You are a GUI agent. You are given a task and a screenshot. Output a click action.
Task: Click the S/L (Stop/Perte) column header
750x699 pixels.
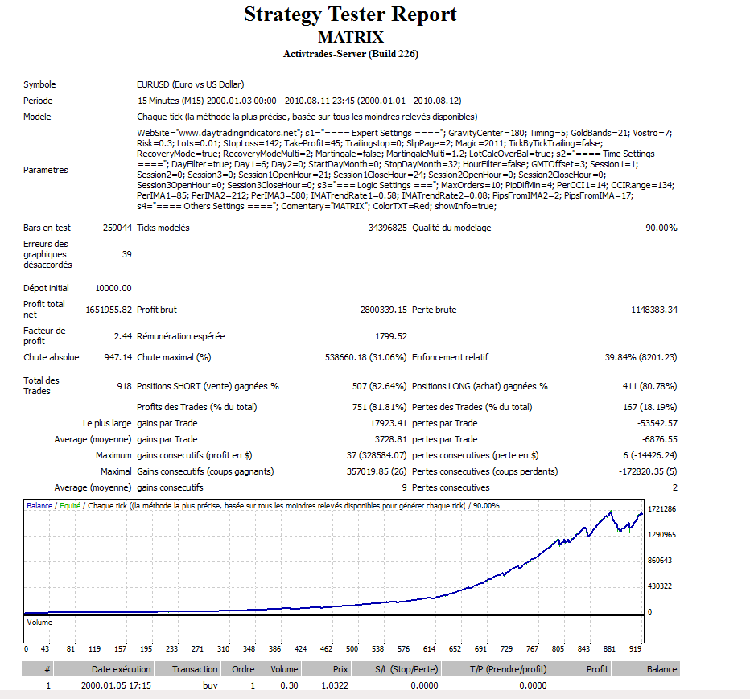point(397,669)
